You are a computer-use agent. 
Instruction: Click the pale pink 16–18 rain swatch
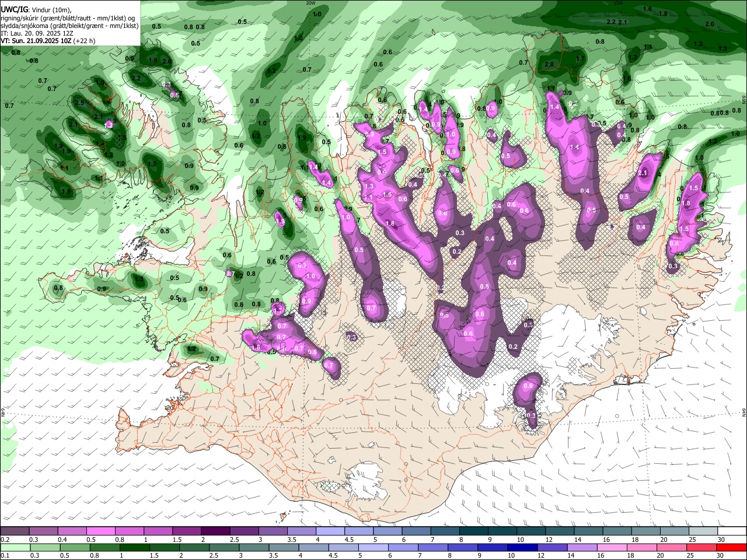point(612,547)
